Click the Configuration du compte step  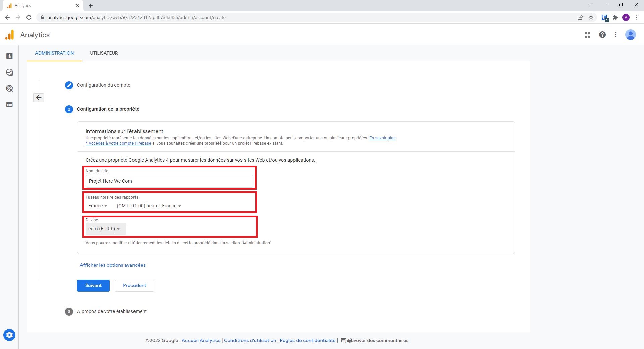104,85
